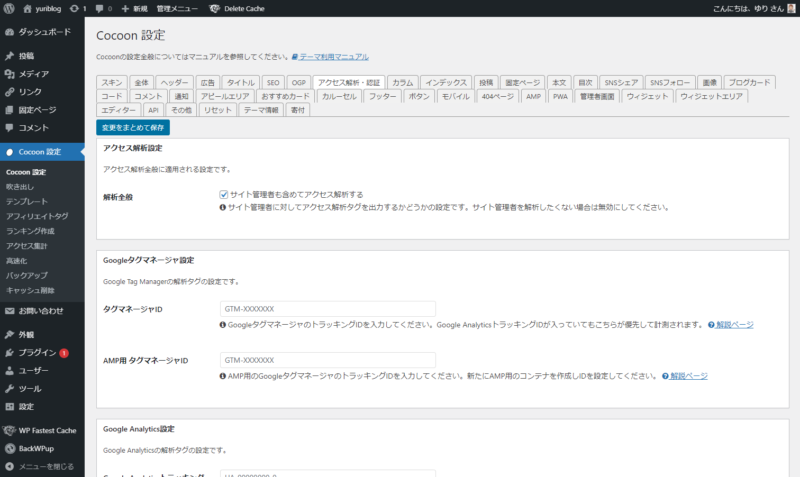Visit the yunblog site home link

point(42,9)
